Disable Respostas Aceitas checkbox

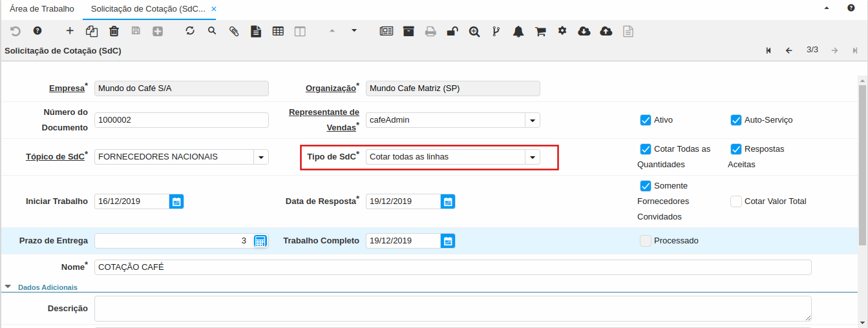[736, 149]
